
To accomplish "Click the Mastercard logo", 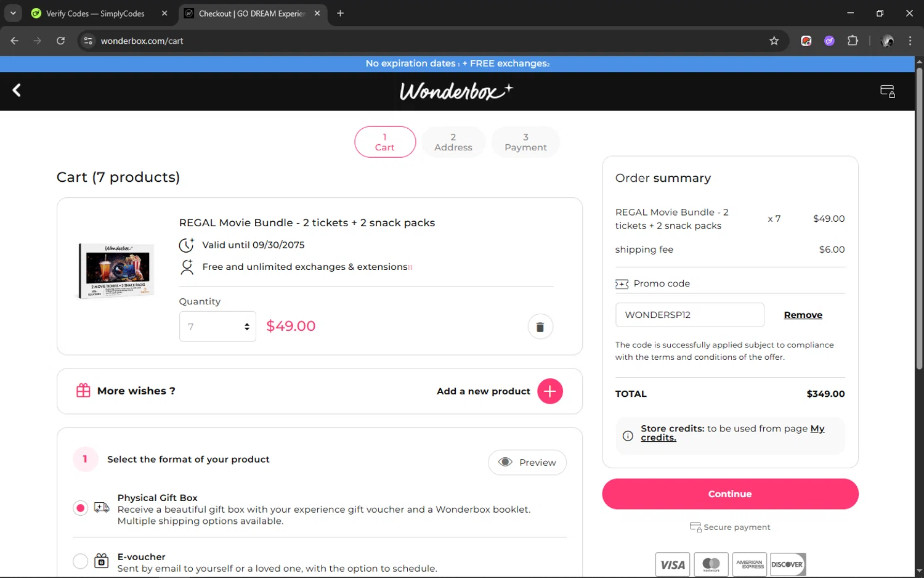I will pos(711,564).
